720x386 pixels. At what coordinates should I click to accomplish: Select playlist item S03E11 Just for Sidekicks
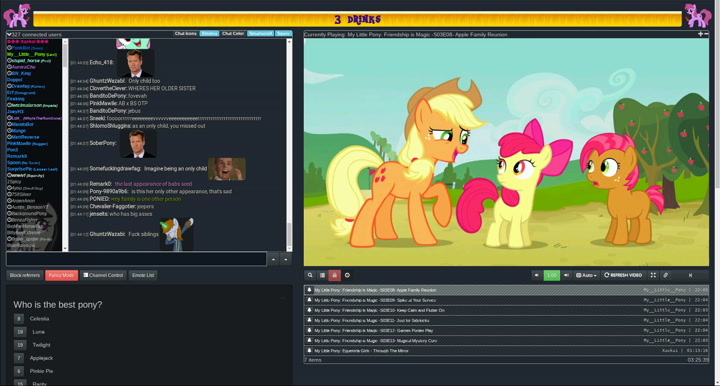[506, 320]
